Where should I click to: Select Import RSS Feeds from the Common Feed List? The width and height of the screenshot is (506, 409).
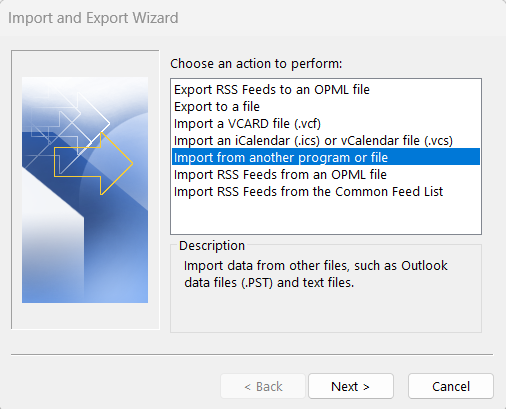(326, 192)
